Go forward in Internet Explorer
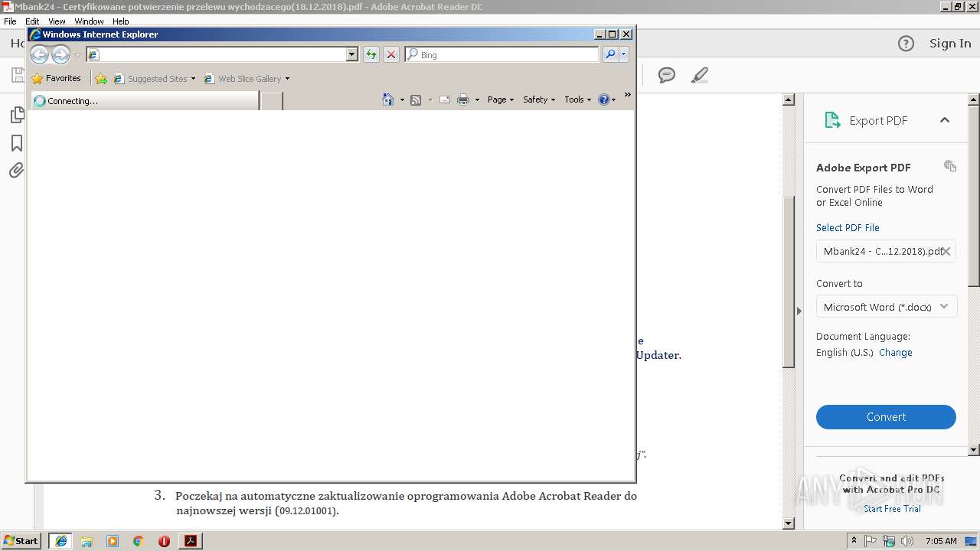 tap(60, 54)
